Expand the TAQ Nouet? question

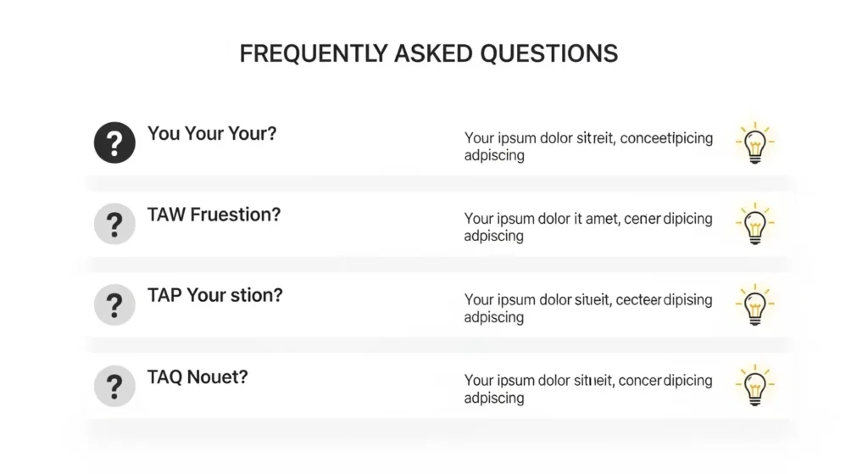point(197,377)
